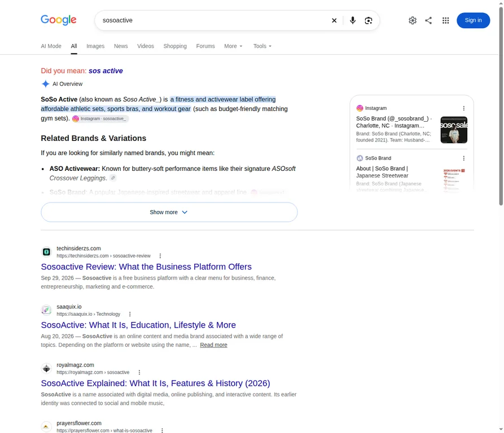Click Read more in saaquix snippet
The width and height of the screenshot is (504, 433).
(x=213, y=345)
